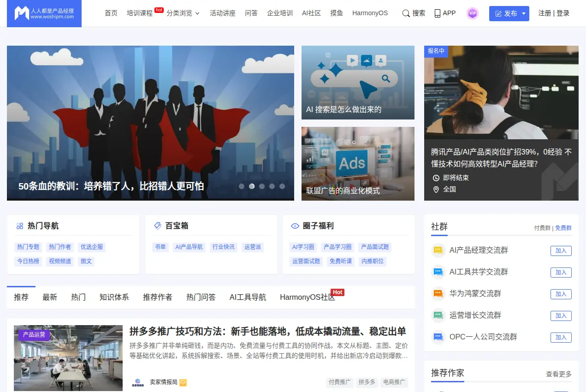Open the 书单 tag
The width and height of the screenshot is (586, 392).
pyautogui.click(x=160, y=247)
